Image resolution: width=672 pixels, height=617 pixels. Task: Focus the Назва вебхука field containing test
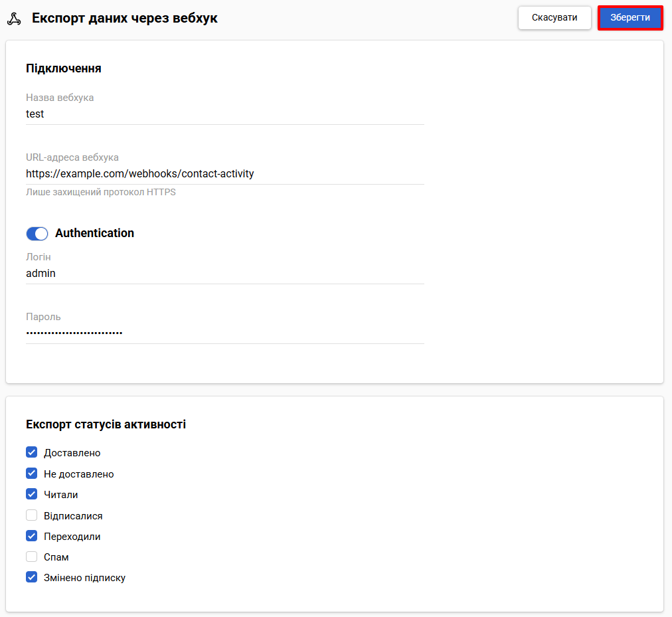point(225,114)
